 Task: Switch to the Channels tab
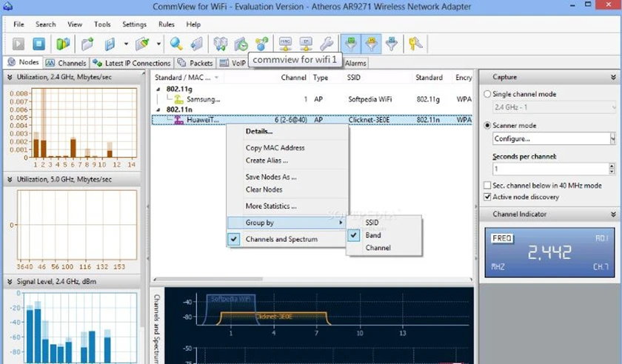[x=66, y=63]
